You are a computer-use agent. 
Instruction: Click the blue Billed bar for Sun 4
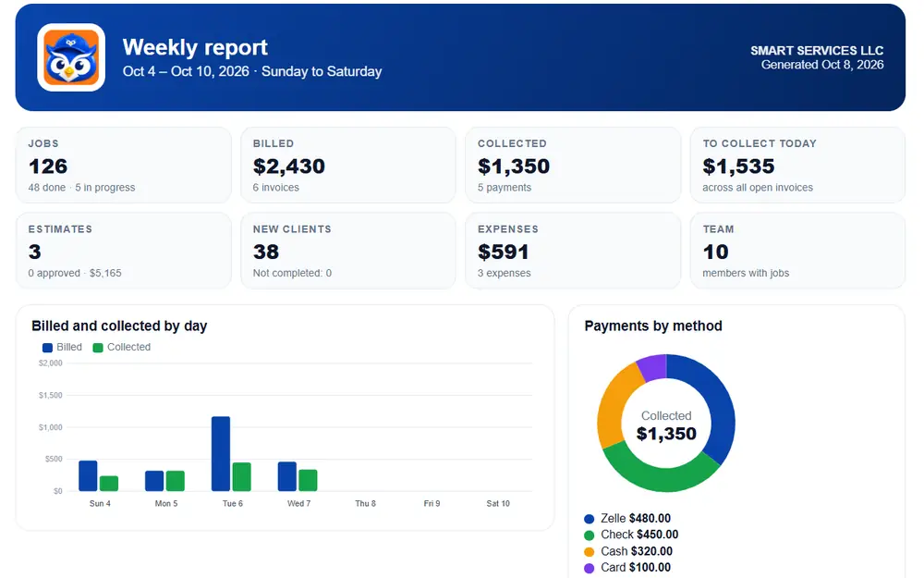88,476
